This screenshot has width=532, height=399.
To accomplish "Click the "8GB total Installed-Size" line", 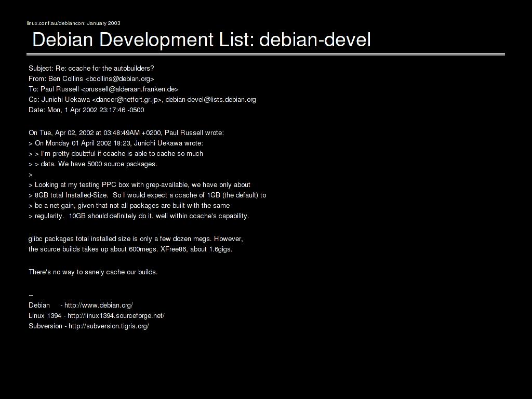I will [x=147, y=195].
